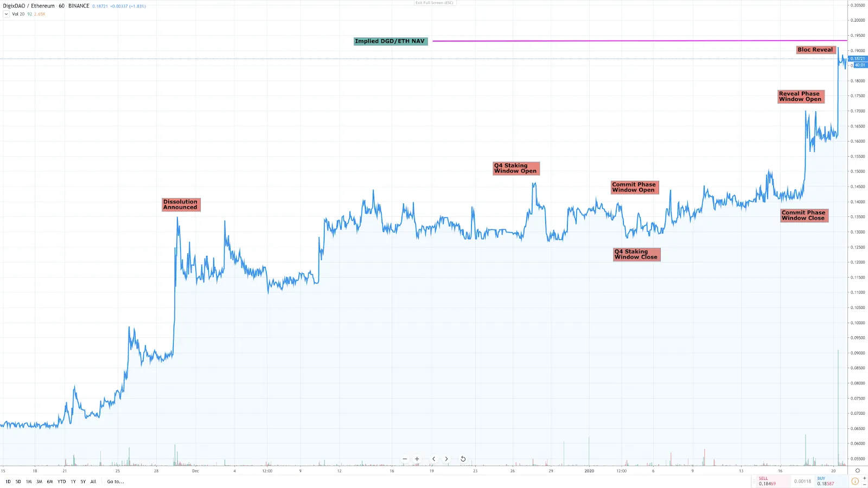Select the All time range
868x488 pixels.
[93, 481]
